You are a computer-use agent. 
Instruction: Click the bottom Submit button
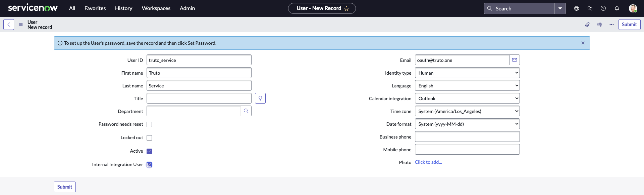pos(65,187)
